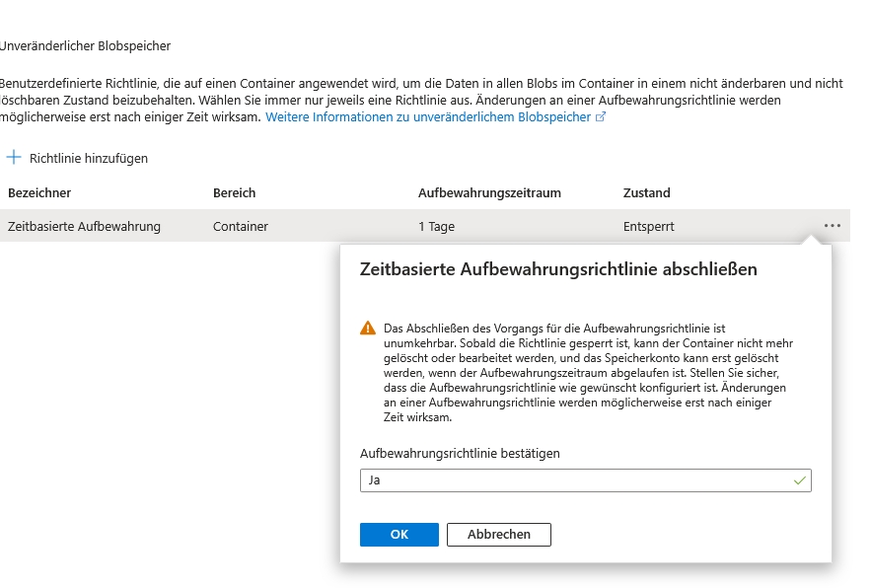
Task: Click the 'Entsperrt' state cell
Action: 649,227
